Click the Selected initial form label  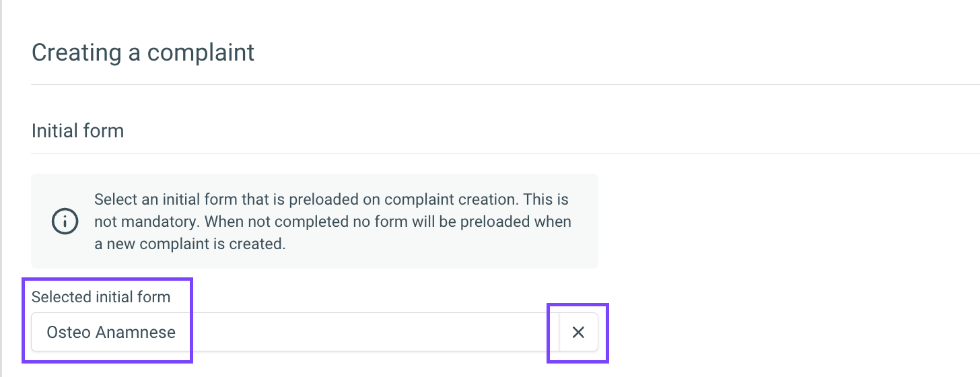point(101,297)
